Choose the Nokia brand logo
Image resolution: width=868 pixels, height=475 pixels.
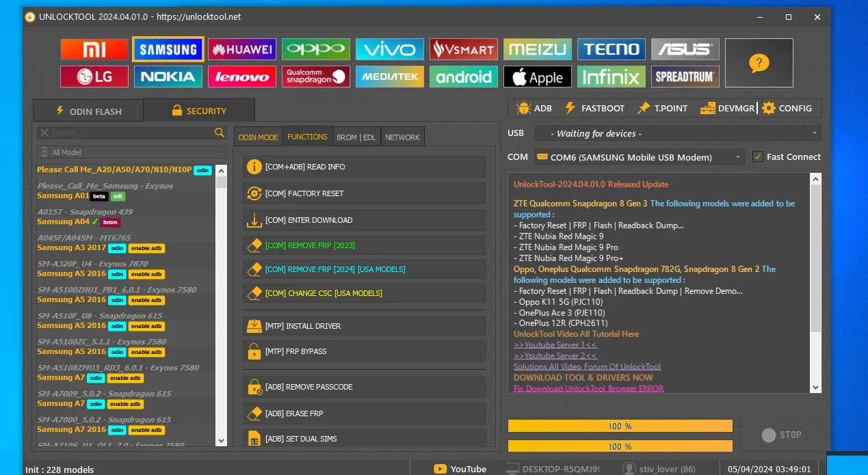[x=168, y=77]
